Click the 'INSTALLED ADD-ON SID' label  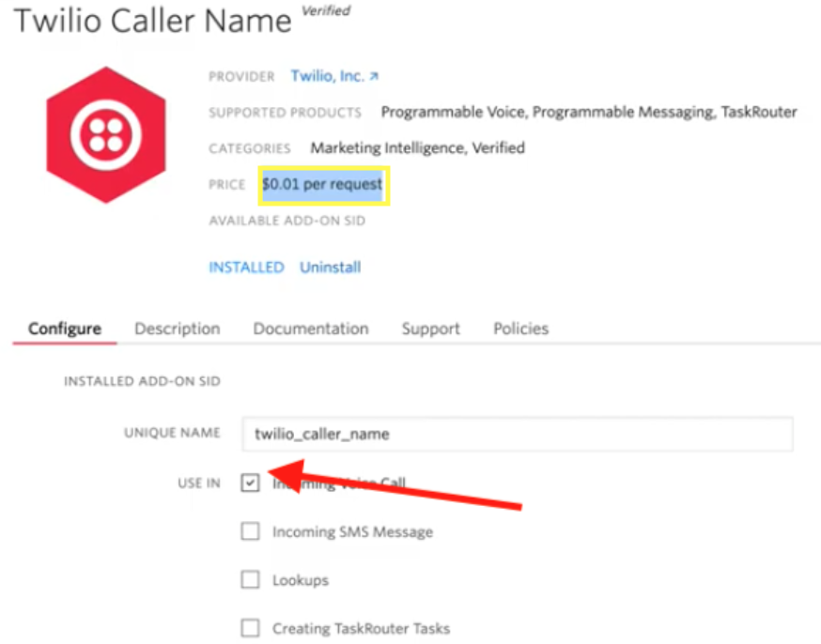[142, 381]
